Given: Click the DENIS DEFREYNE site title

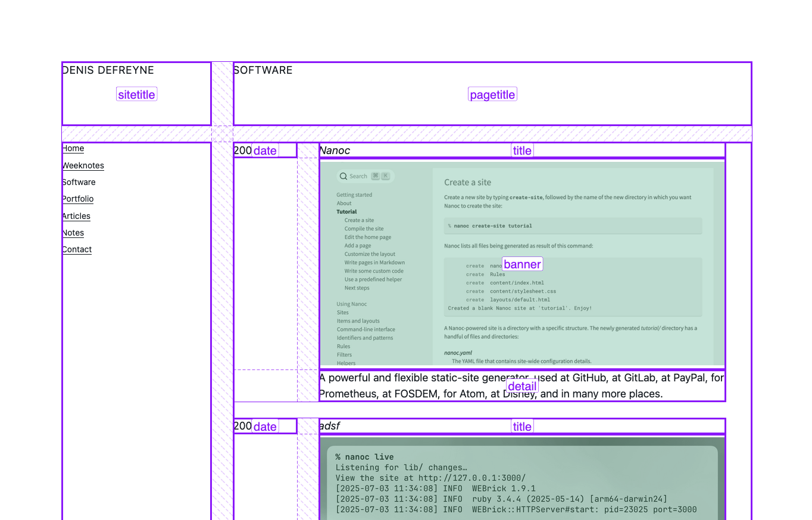Looking at the screenshot, I should [x=108, y=70].
